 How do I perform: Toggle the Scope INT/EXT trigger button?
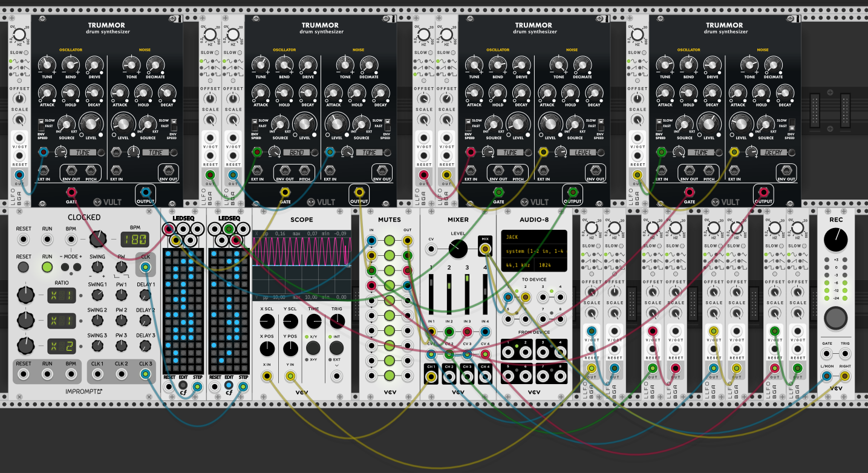[336, 348]
